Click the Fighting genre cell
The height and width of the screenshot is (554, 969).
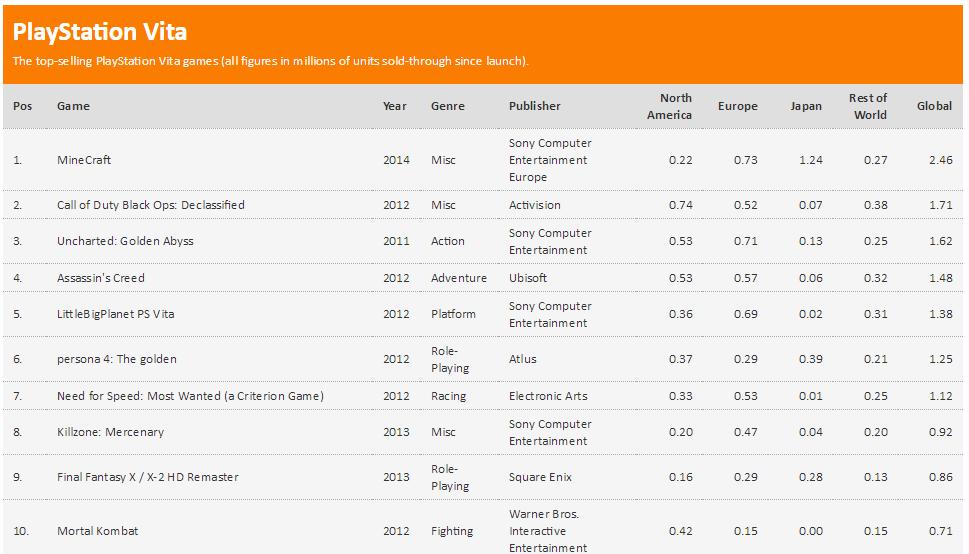pos(452,531)
